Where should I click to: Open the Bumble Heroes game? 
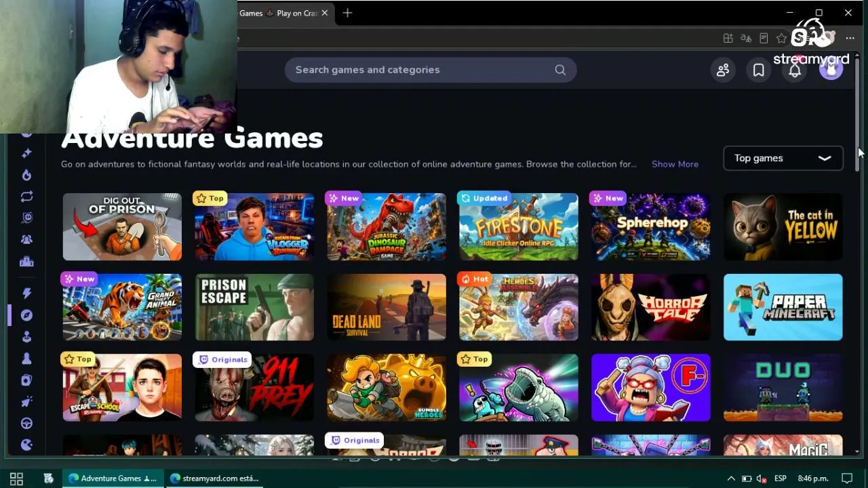pos(387,388)
